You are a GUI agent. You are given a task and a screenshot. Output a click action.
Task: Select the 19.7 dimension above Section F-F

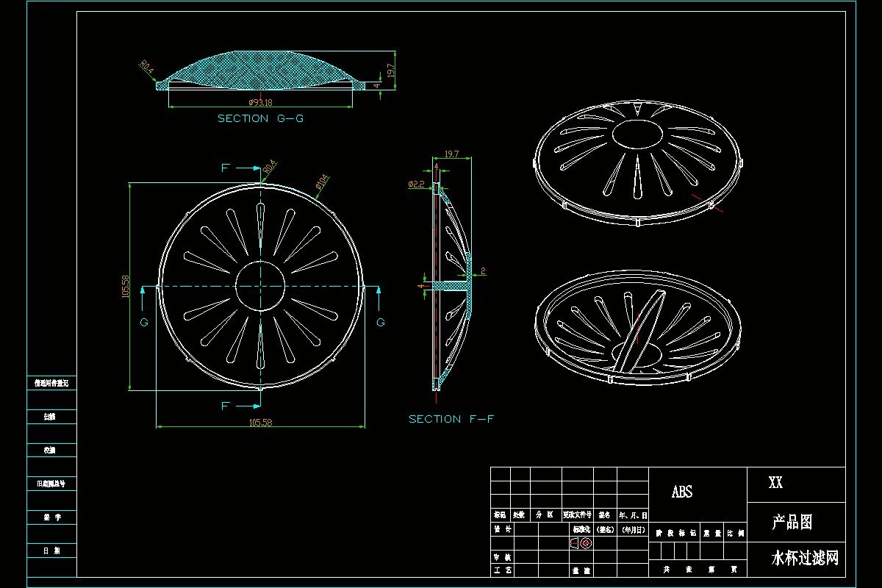[451, 154]
